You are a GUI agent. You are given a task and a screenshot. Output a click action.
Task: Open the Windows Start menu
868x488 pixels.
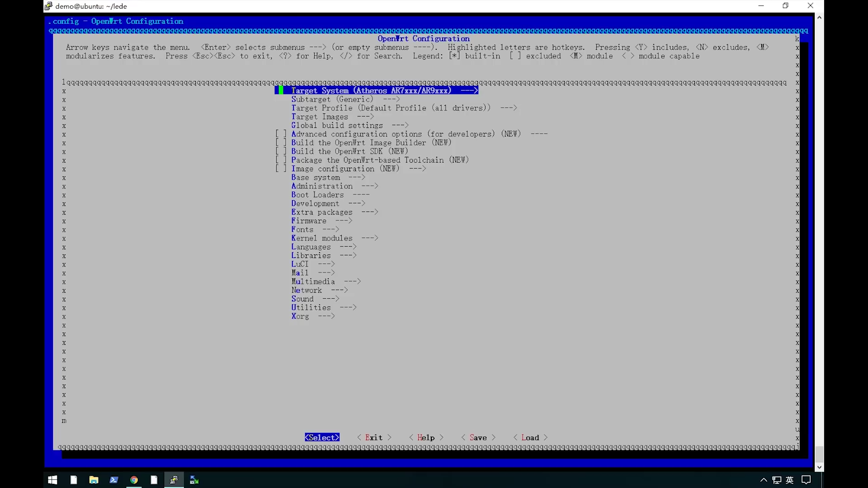click(52, 480)
